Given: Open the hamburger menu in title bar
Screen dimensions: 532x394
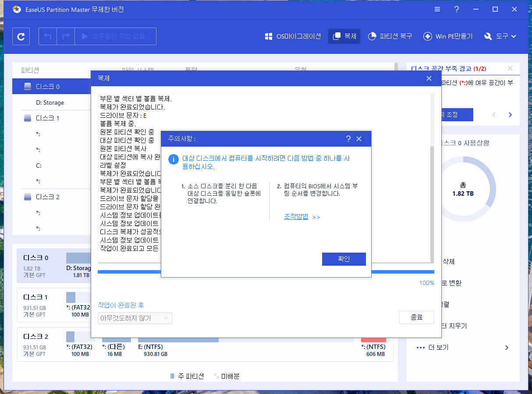Looking at the screenshot, I should pyautogui.click(x=437, y=9).
